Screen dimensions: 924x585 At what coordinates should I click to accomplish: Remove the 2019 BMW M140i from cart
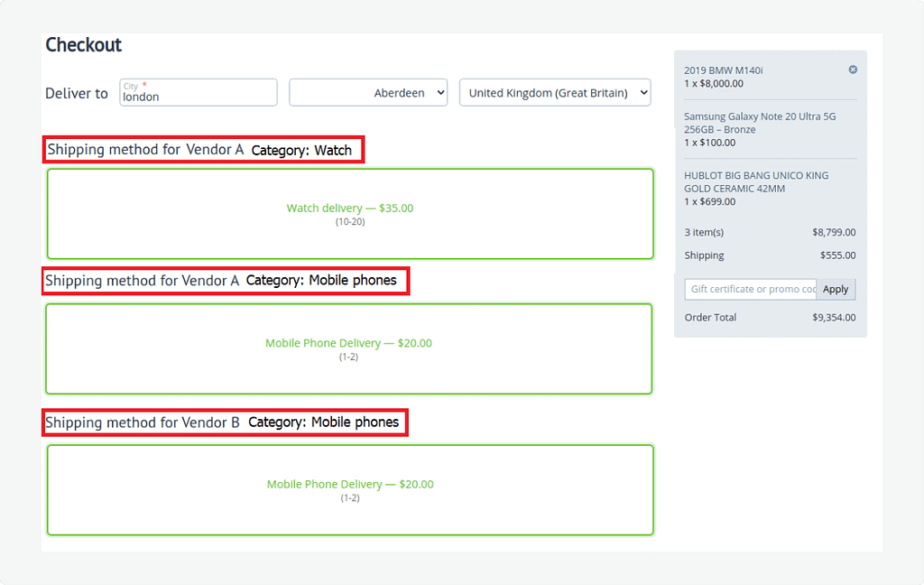853,70
